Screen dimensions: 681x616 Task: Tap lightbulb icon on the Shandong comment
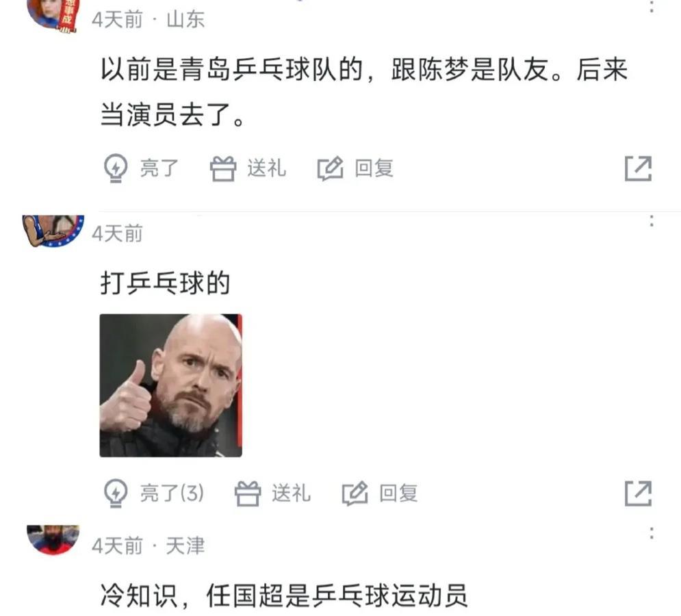click(x=116, y=168)
